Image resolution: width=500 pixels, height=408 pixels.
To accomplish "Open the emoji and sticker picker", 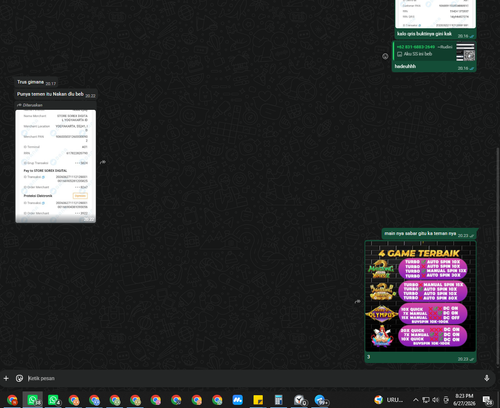I will tap(19, 378).
